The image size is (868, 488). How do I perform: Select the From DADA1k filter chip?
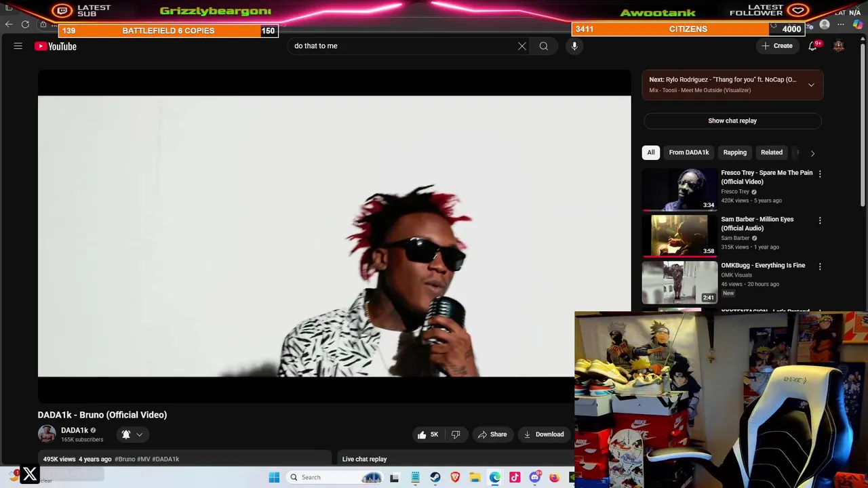point(689,152)
